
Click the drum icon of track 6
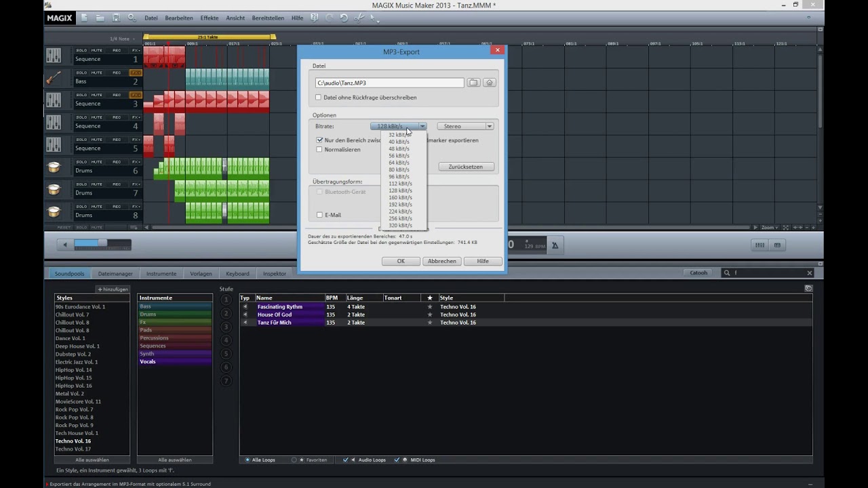pos(54,167)
